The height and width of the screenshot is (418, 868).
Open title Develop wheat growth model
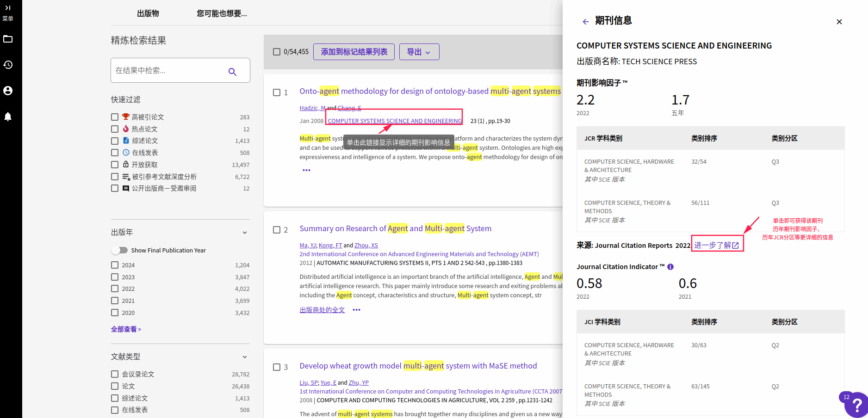418,366
